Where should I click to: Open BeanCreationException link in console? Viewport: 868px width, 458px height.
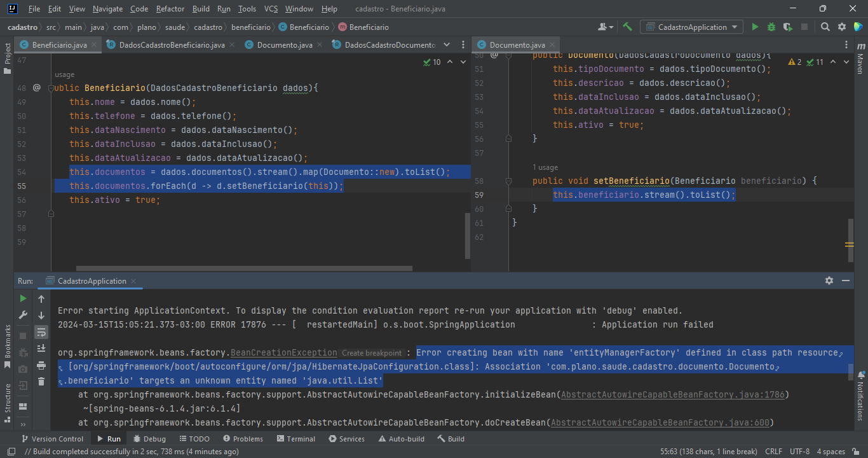coord(284,352)
